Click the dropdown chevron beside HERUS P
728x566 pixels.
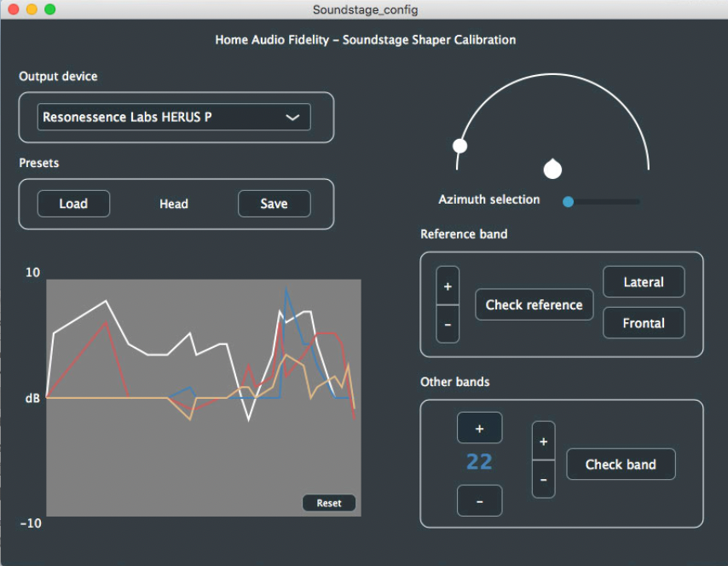click(292, 118)
